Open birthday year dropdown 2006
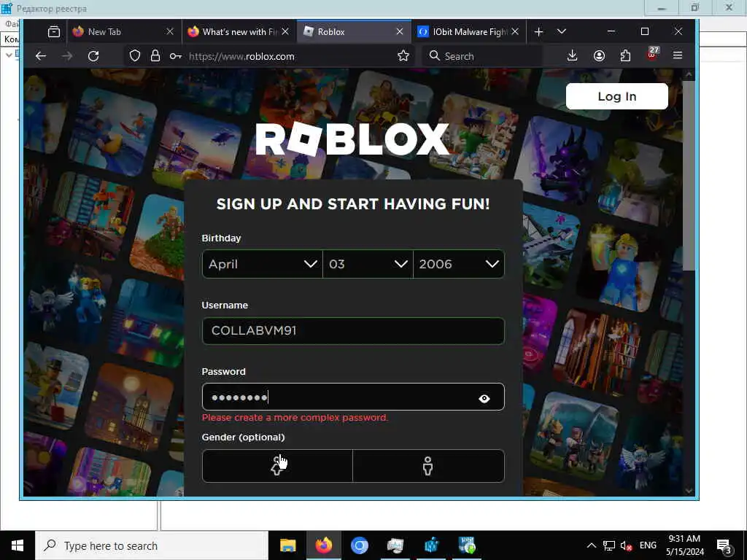Image resolution: width=747 pixels, height=560 pixels. coord(459,264)
